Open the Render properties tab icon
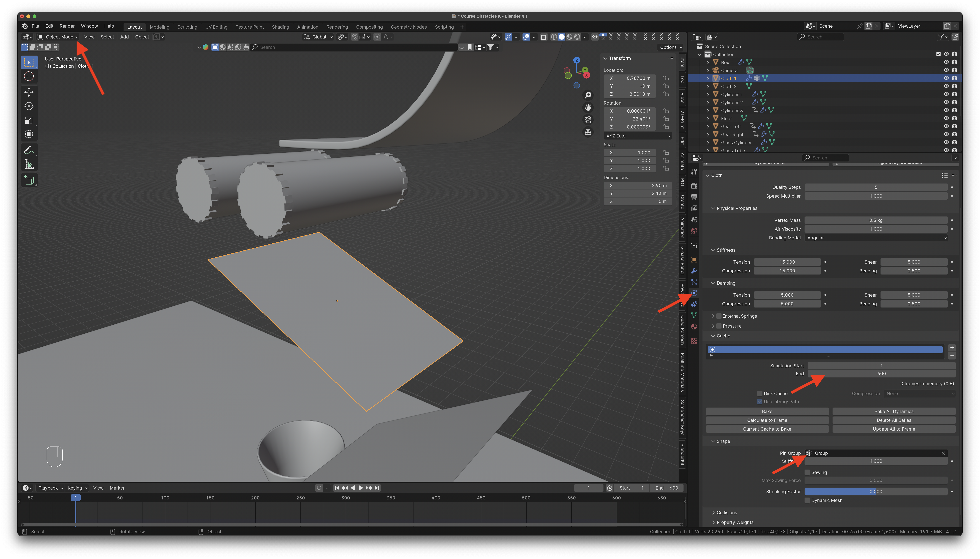Image resolution: width=980 pixels, height=559 pixels. coord(694,186)
